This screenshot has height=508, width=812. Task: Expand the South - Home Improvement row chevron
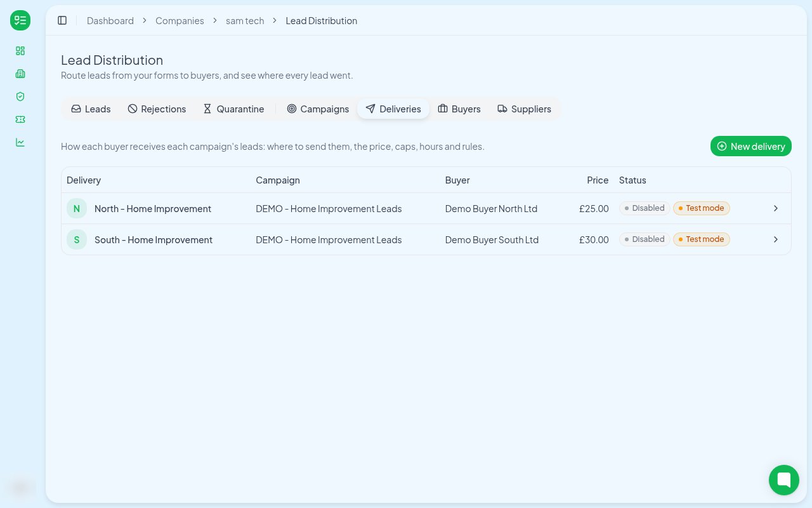click(x=776, y=239)
